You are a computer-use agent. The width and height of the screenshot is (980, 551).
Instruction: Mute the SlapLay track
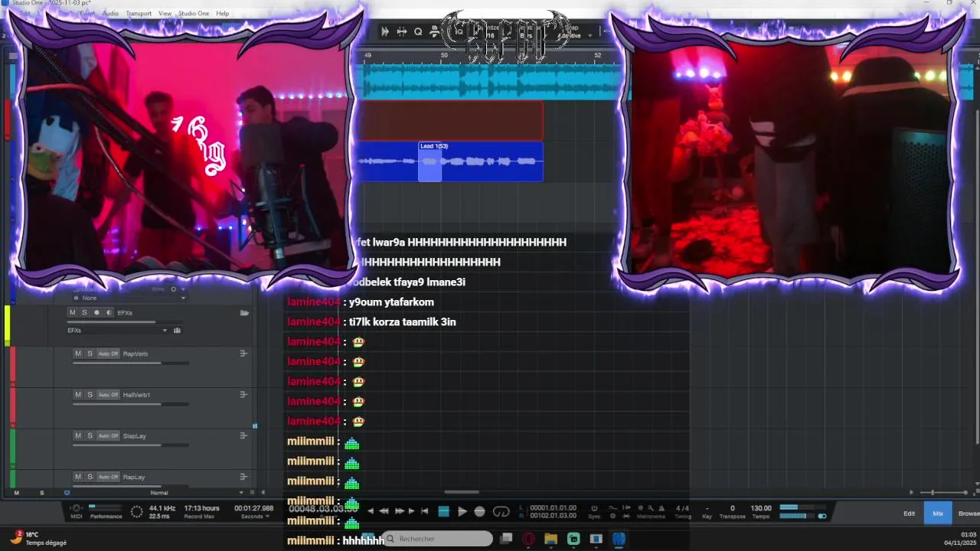(x=78, y=435)
